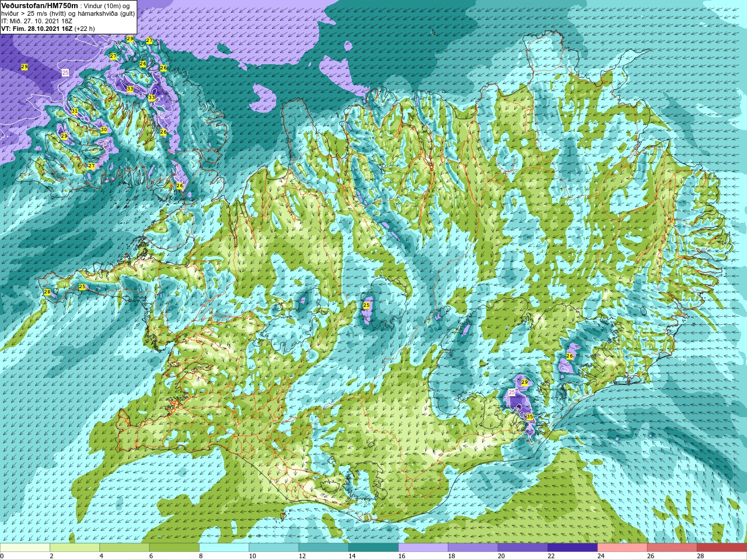This screenshot has width=747, height=560.
Task: Select the 'IT: Mið. 27. 10. 2021 18Z' line
Action: pyautogui.click(x=36, y=20)
